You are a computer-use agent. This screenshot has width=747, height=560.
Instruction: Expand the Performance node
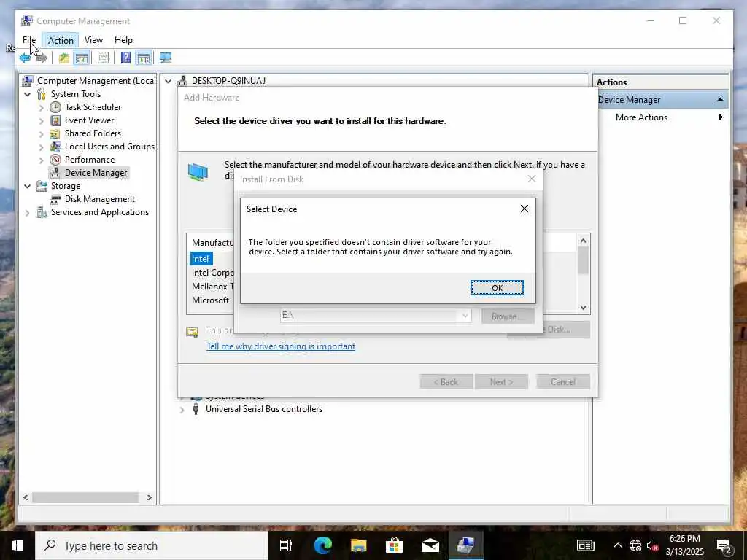pos(42,160)
